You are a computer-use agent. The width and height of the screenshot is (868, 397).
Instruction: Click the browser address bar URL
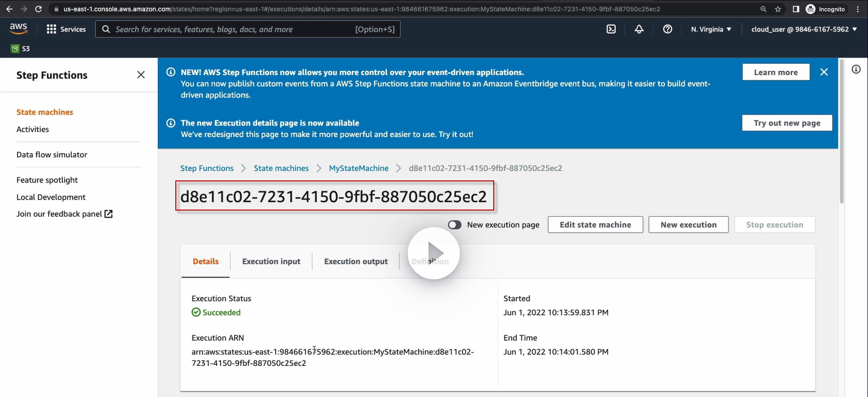362,9
